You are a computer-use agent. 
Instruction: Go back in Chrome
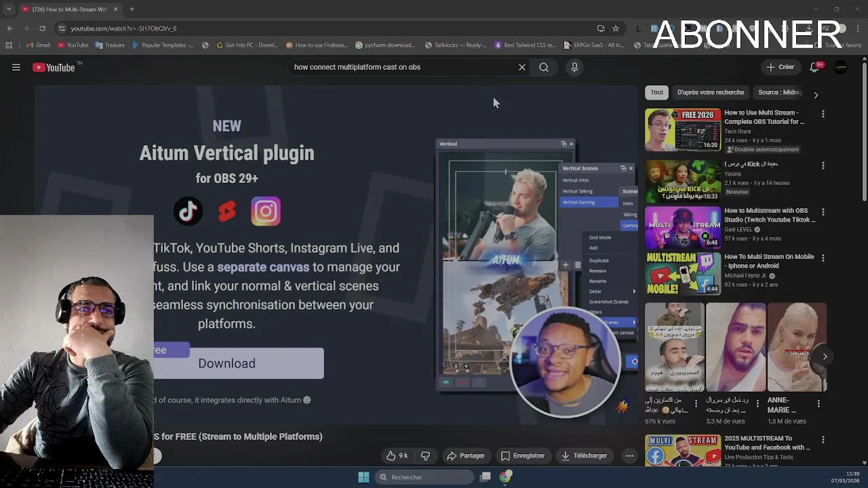coord(9,28)
